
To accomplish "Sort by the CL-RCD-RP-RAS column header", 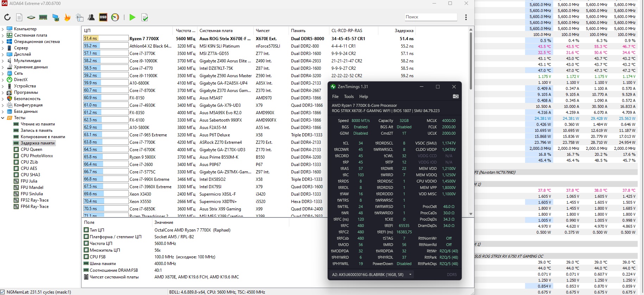I will (353, 31).
